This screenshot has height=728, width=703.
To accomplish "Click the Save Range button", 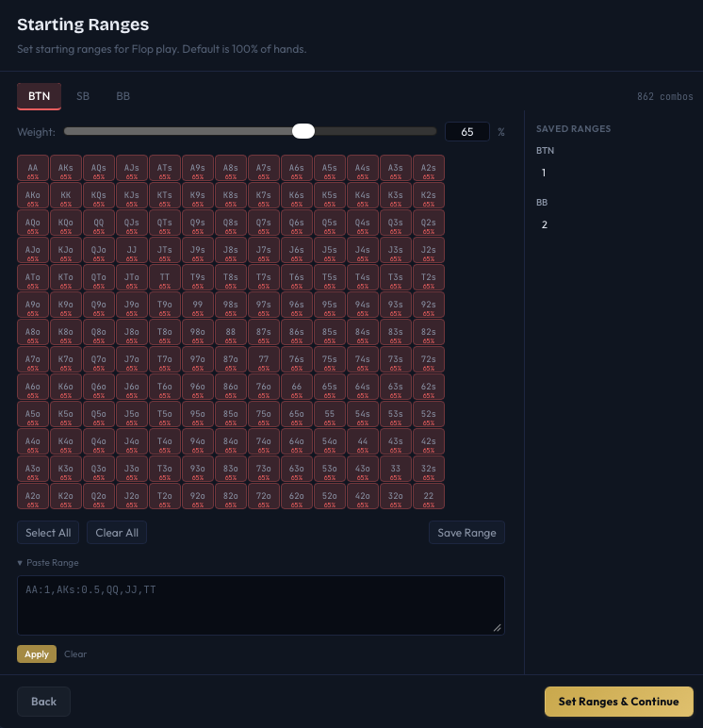I will tap(466, 533).
